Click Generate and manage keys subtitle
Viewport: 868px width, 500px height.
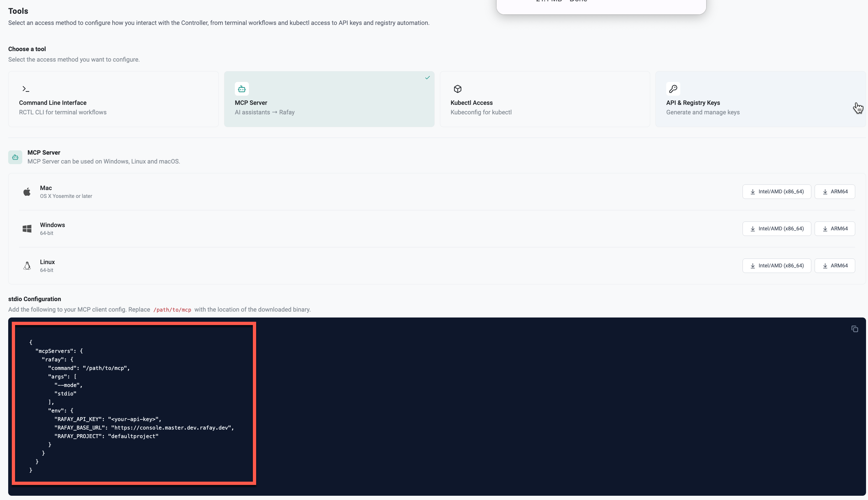(x=703, y=112)
